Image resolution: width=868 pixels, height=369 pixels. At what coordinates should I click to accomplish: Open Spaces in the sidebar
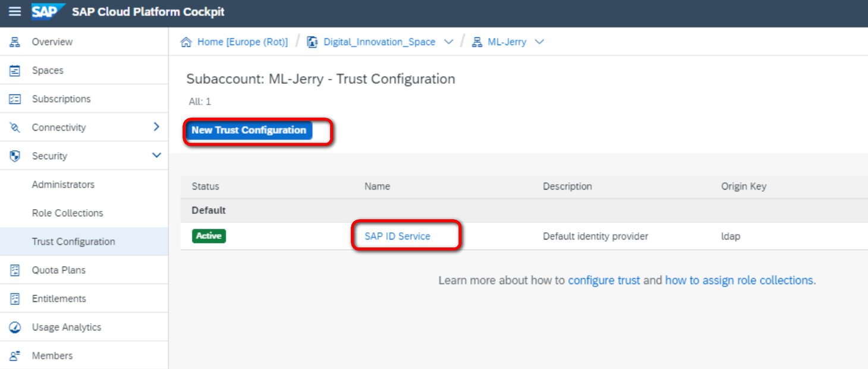coord(84,71)
